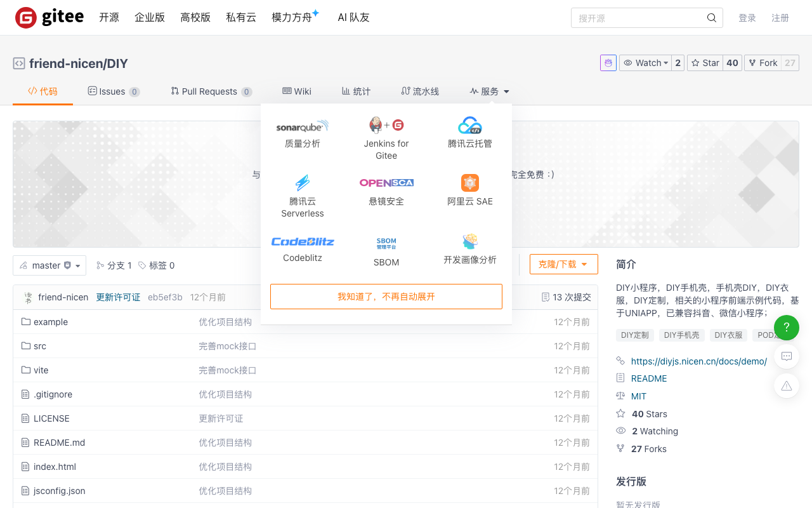Click the src folder icon
Viewport: 812px width, 508px height.
click(26, 346)
